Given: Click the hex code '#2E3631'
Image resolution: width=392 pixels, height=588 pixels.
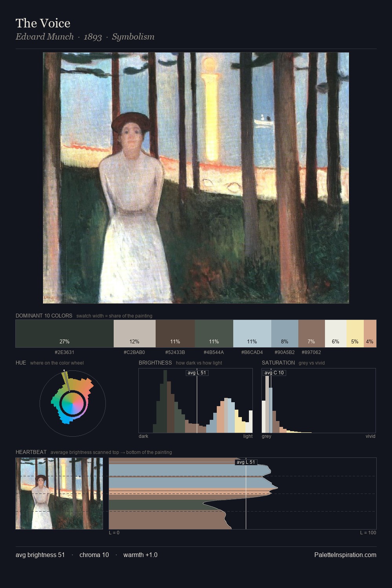Looking at the screenshot, I should [x=65, y=352].
